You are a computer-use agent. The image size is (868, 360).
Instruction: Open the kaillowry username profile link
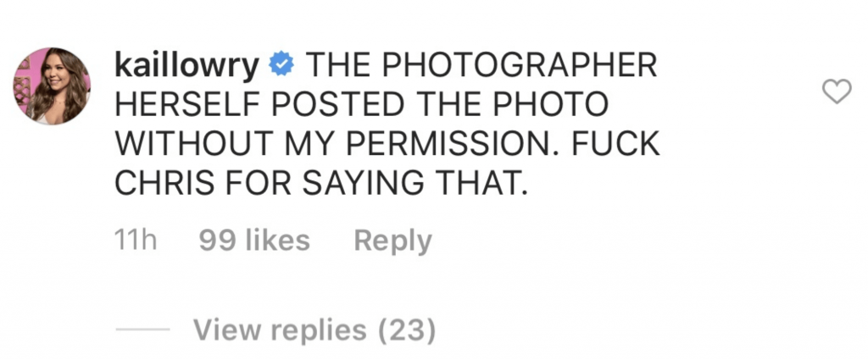coord(187,64)
